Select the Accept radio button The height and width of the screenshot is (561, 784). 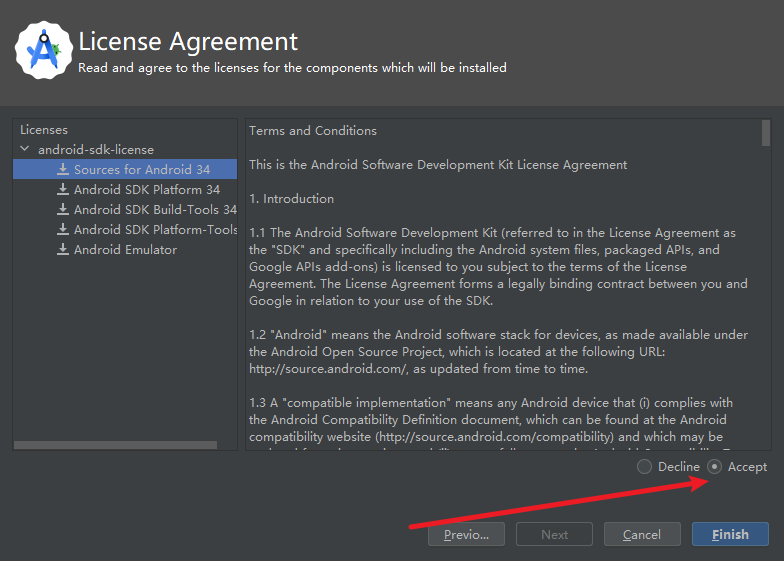tap(714, 467)
